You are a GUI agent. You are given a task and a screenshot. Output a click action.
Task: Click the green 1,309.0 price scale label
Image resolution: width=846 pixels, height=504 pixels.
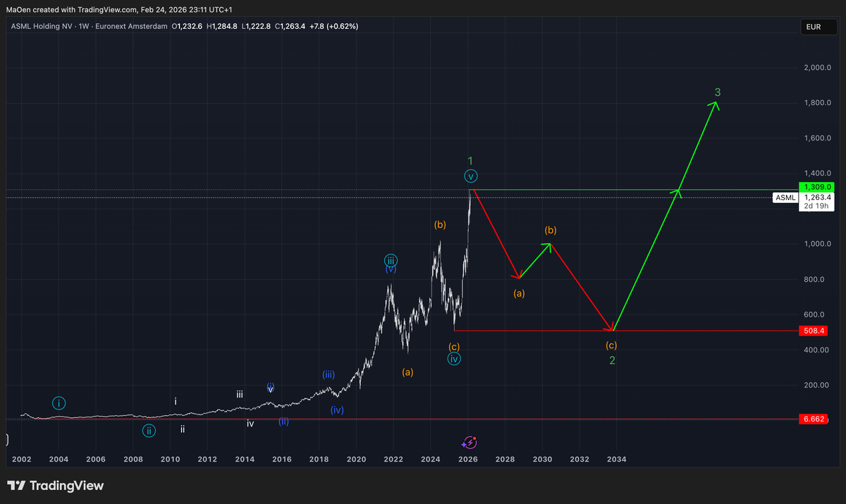[x=816, y=188]
